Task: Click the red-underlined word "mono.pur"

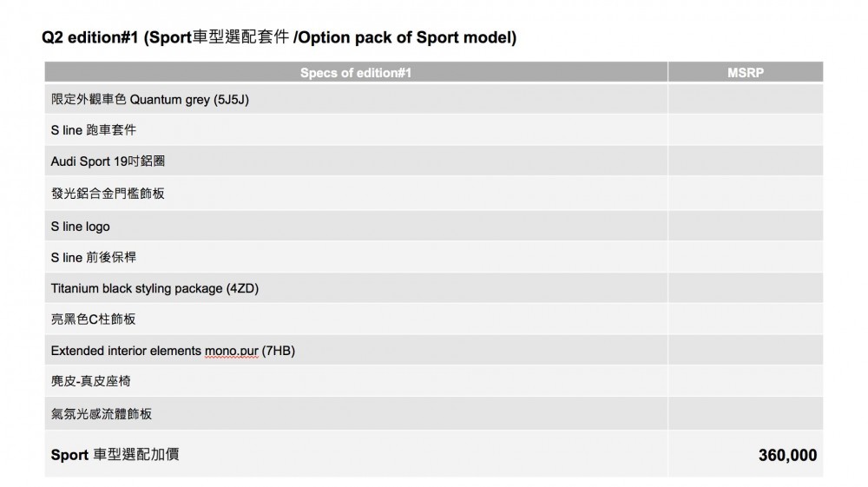Action: tap(231, 351)
